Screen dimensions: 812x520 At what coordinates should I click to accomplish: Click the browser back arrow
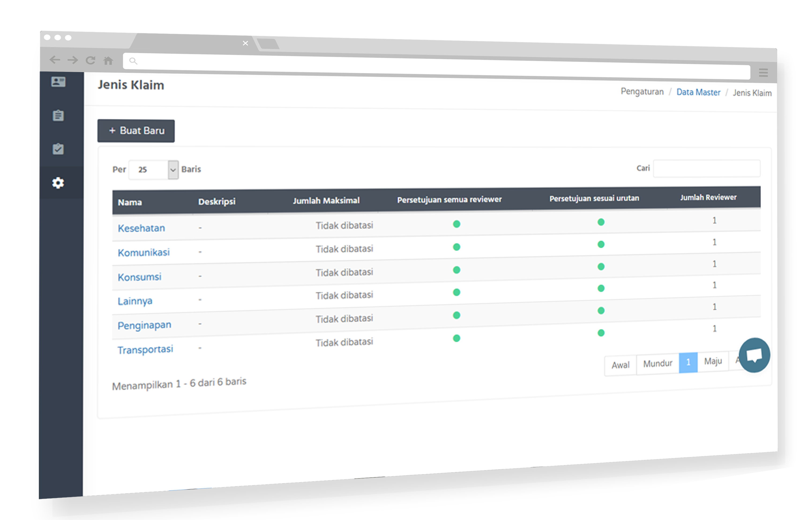pos(55,60)
